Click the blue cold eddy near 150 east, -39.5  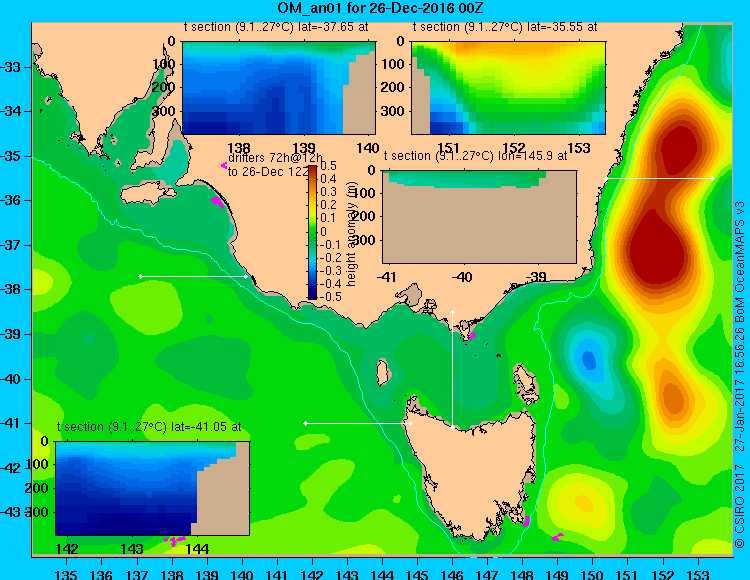[x=589, y=360]
